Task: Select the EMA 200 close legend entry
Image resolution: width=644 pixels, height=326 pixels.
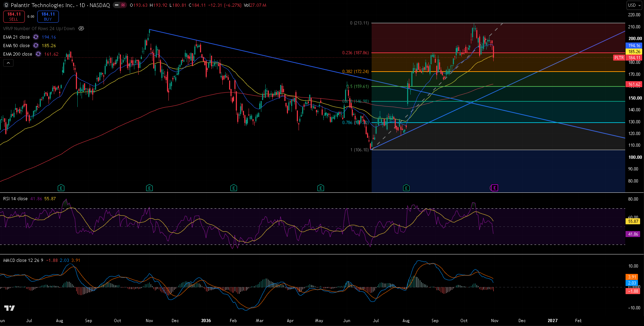Action: tap(18, 54)
